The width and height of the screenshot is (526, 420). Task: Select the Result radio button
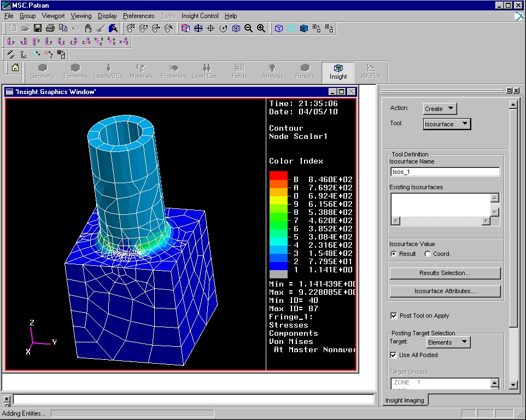394,254
